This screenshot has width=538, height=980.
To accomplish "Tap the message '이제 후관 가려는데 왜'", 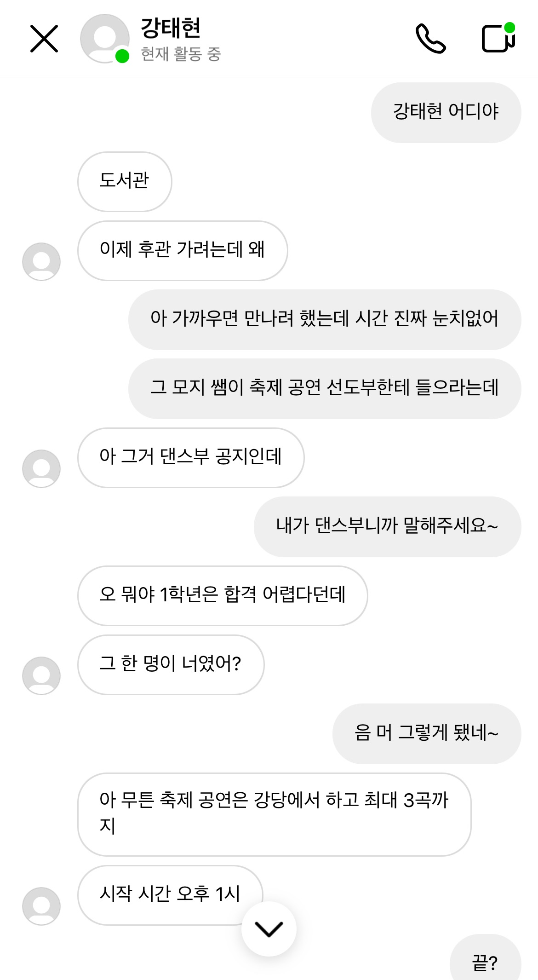I will (182, 250).
